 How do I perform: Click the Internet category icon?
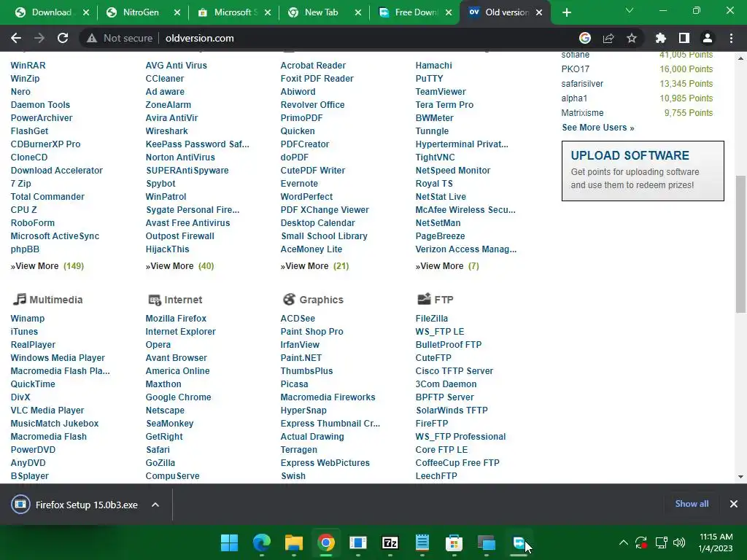tap(155, 300)
